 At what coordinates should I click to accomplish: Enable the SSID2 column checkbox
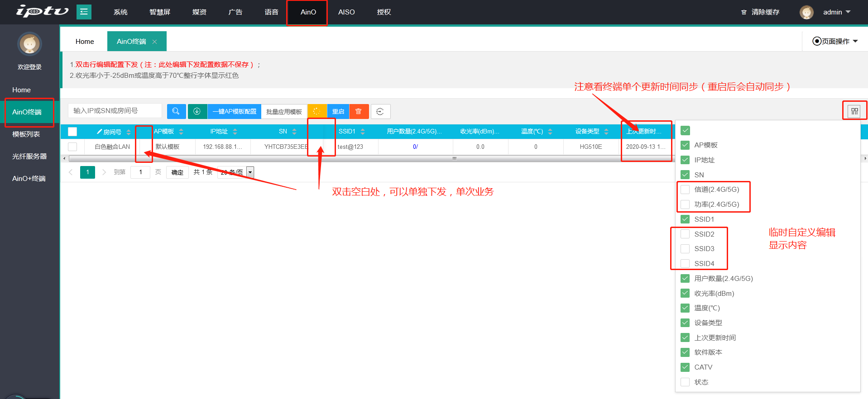tap(686, 234)
